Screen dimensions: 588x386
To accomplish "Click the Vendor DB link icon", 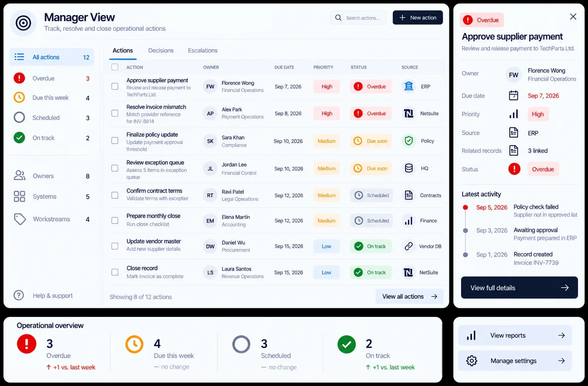I will coord(409,246).
